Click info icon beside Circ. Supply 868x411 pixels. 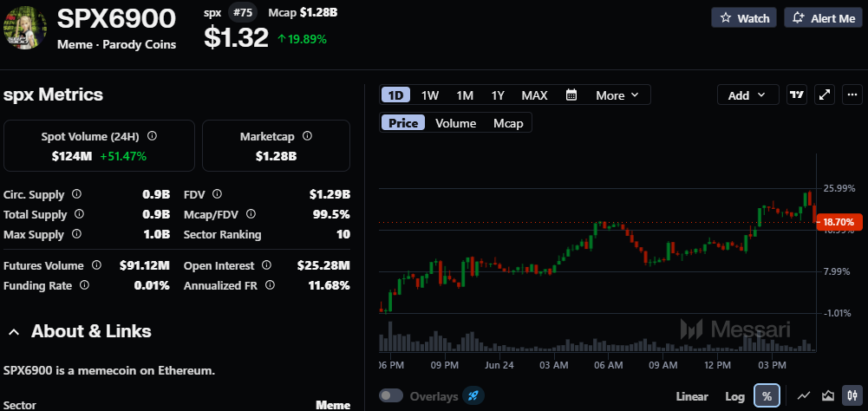[77, 194]
